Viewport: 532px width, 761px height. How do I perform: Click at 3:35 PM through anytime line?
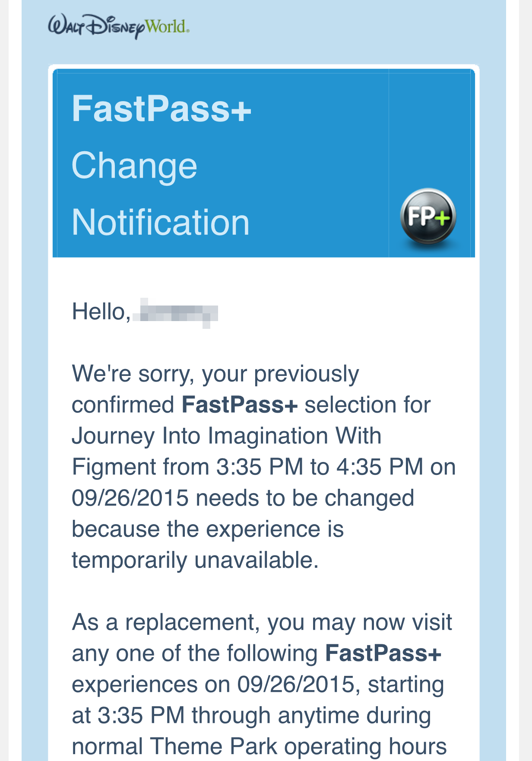coord(251,716)
